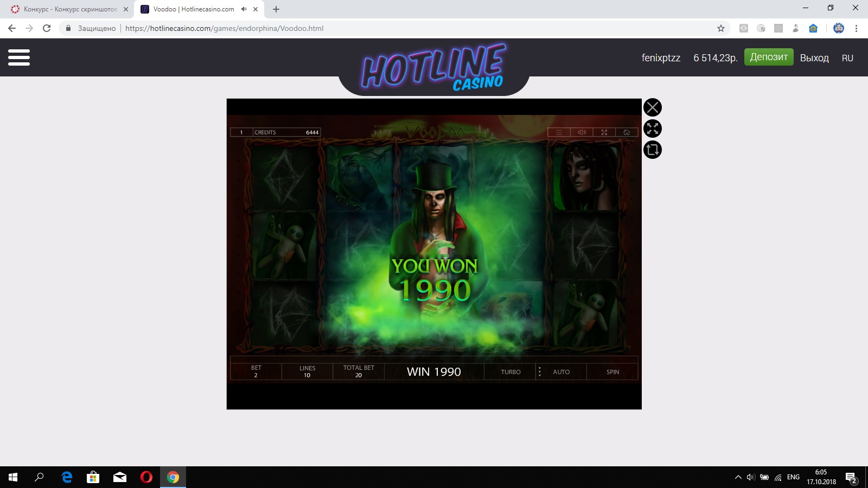Image resolution: width=868 pixels, height=488 pixels.
Task: Open a new browser tab
Action: [276, 9]
